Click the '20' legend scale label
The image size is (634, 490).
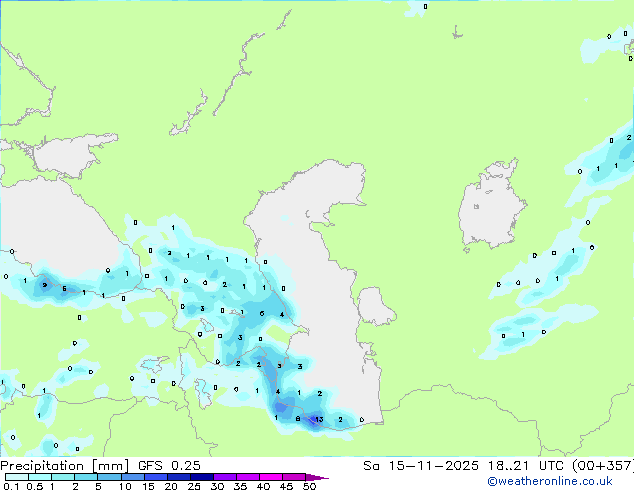(x=171, y=486)
